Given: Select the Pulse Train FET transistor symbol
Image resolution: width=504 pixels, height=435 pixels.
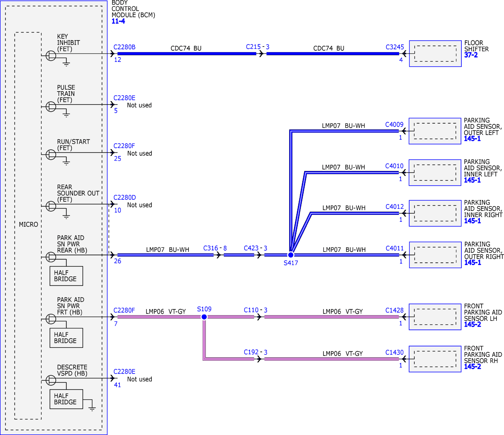Looking at the screenshot, I should coord(51,106).
